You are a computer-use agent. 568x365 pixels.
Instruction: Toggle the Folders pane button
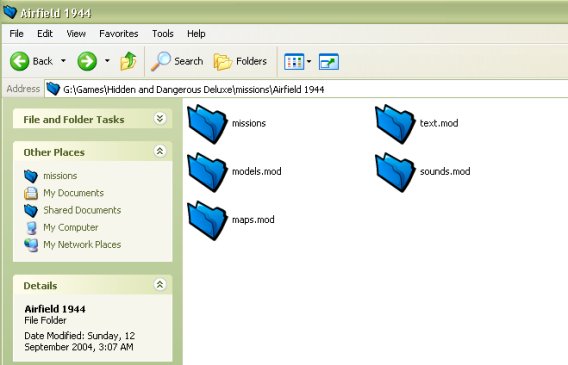click(x=240, y=61)
